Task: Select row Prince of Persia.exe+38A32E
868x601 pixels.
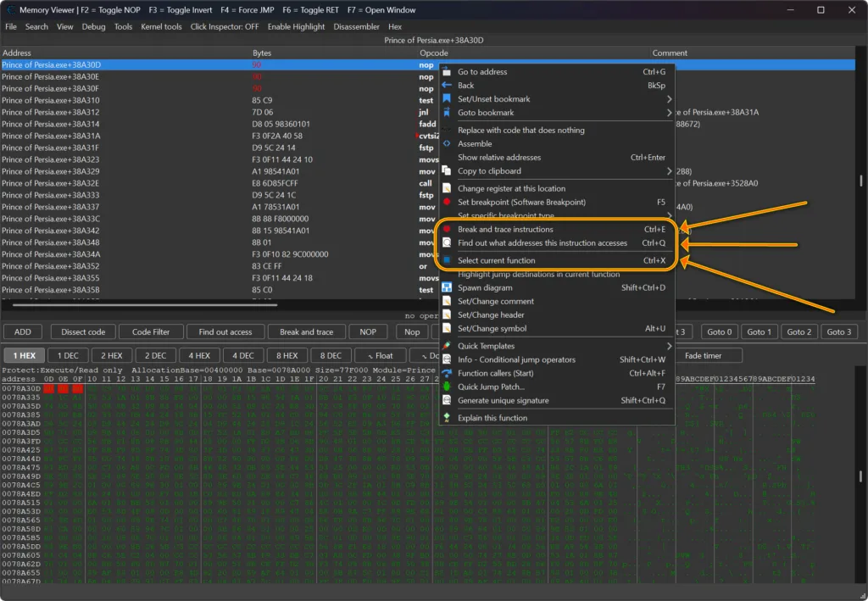Action: [x=427, y=183]
